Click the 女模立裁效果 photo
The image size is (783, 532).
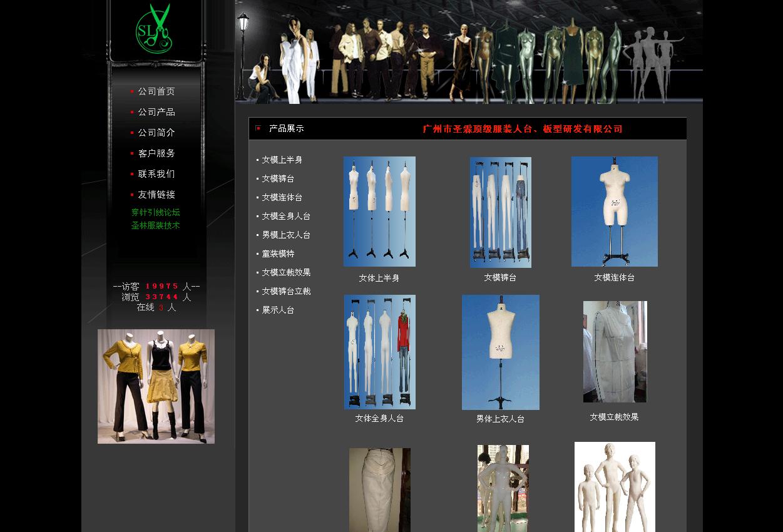click(615, 352)
